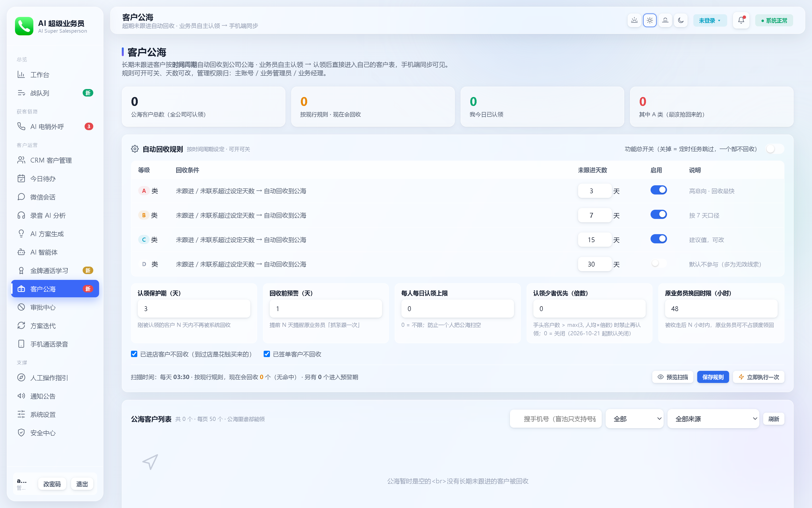812x508 pixels.
Task: Click the A 类 未跟进天数 input
Action: point(594,191)
